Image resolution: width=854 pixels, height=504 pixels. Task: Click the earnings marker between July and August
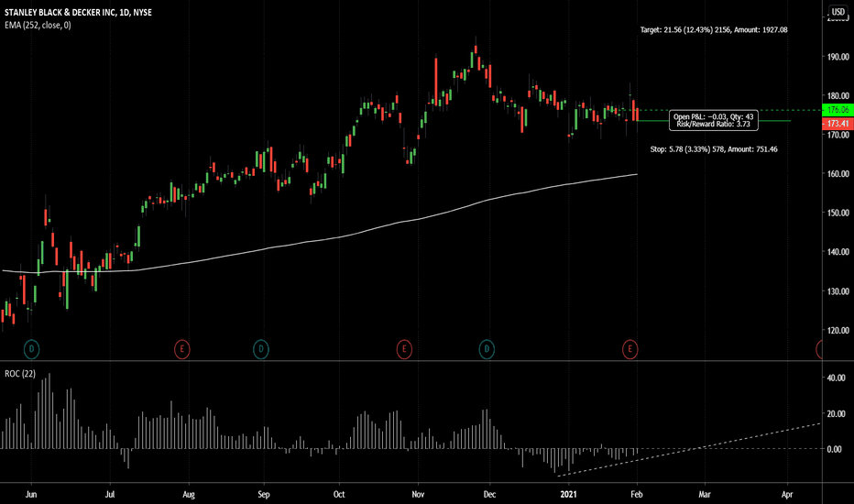(x=182, y=349)
